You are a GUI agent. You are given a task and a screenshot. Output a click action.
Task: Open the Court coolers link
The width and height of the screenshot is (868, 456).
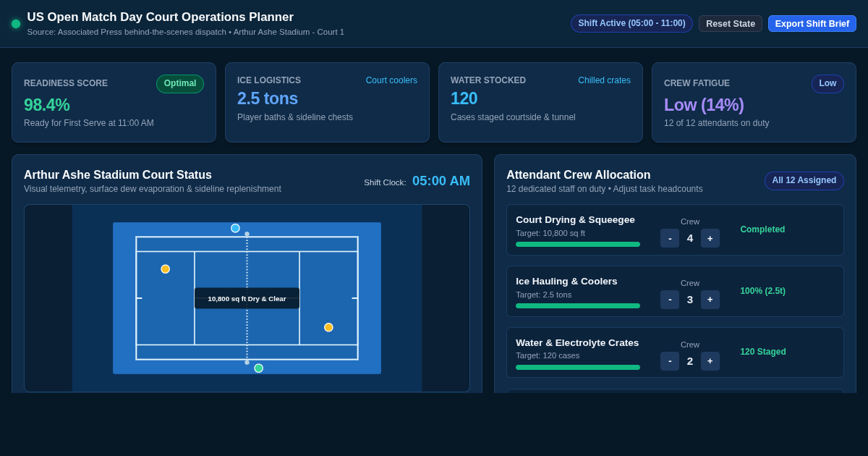coord(391,80)
